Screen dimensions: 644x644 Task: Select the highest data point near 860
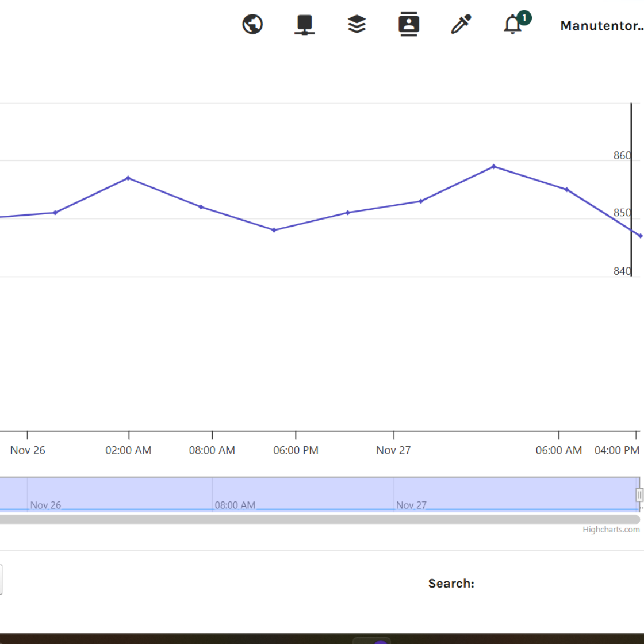493,167
